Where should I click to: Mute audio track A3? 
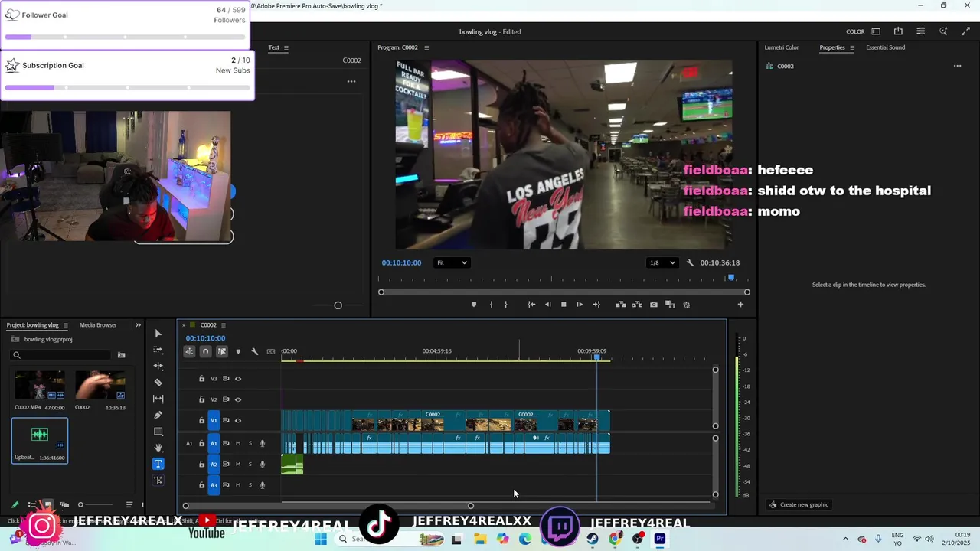(x=238, y=485)
